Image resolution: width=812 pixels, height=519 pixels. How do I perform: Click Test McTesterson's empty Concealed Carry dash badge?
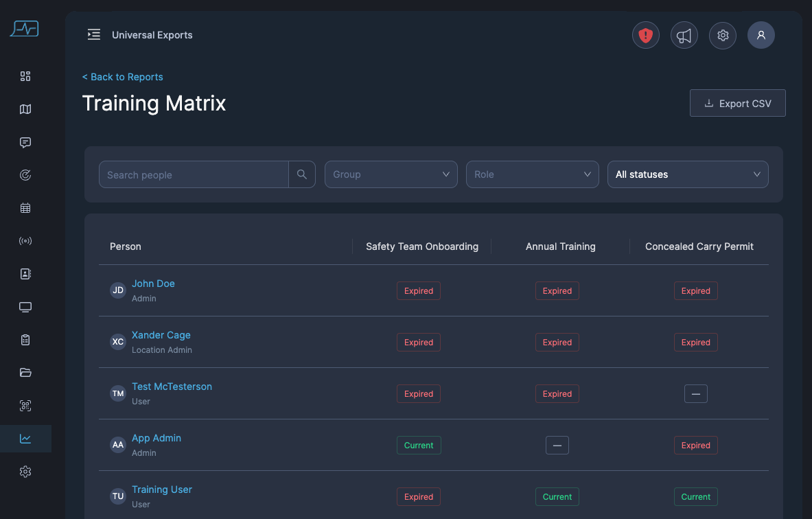pyautogui.click(x=695, y=393)
